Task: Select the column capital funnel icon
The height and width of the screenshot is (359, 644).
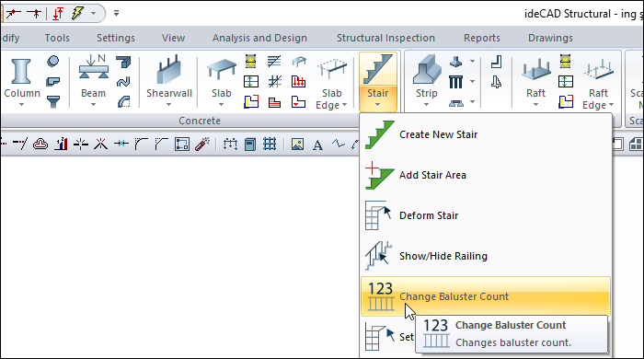Action: click(x=53, y=101)
